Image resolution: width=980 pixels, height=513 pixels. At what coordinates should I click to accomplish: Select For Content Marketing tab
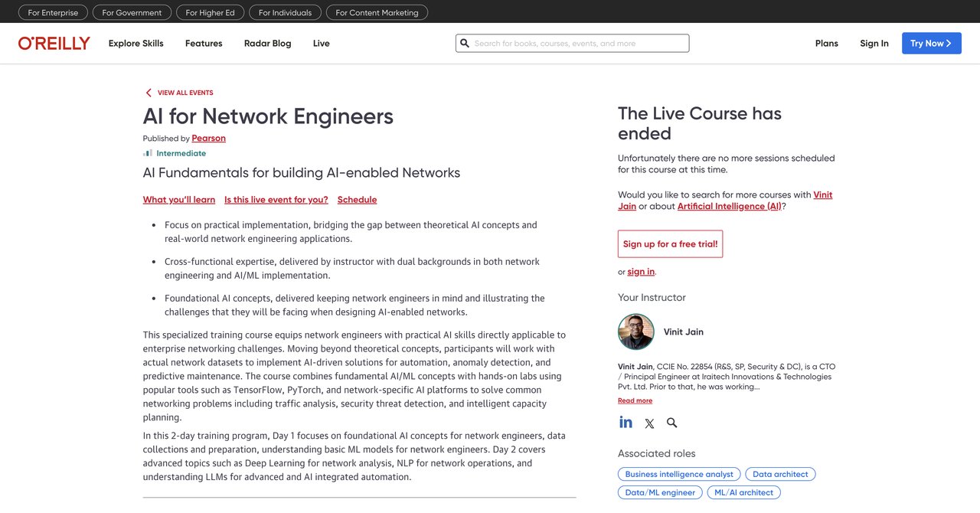[377, 12]
